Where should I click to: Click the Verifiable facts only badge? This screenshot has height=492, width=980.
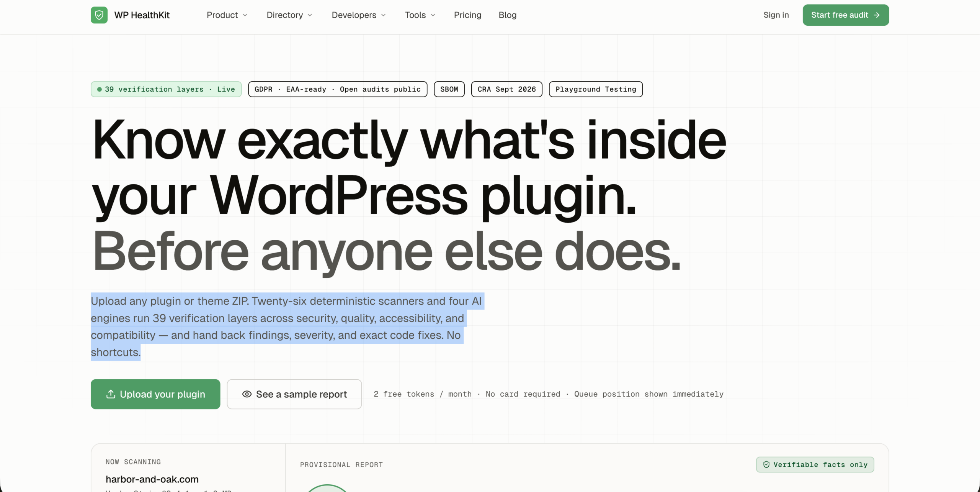click(x=815, y=464)
